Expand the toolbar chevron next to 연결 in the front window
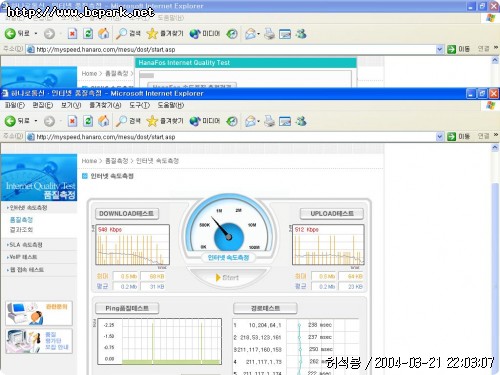This screenshot has width=500, height=375. pyautogui.click(x=496, y=135)
